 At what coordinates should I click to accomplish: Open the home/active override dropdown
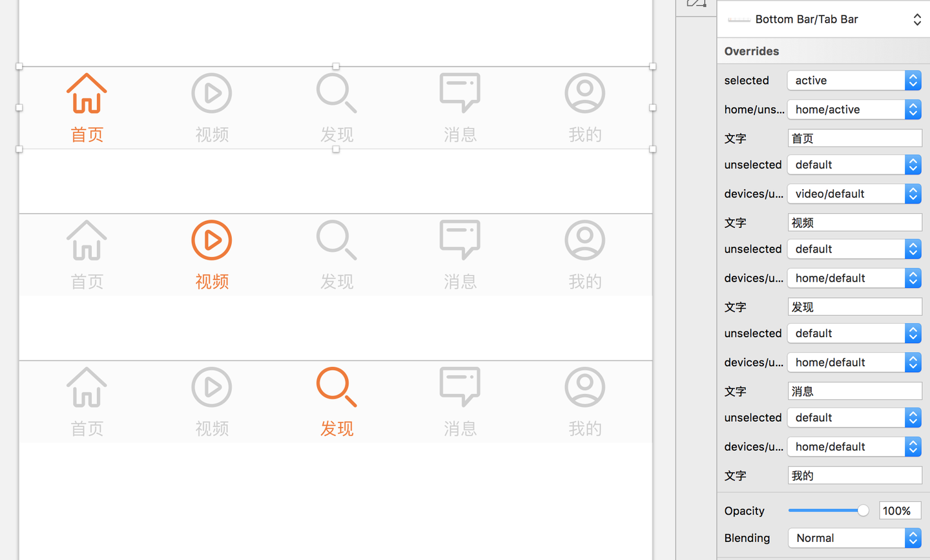[854, 109]
